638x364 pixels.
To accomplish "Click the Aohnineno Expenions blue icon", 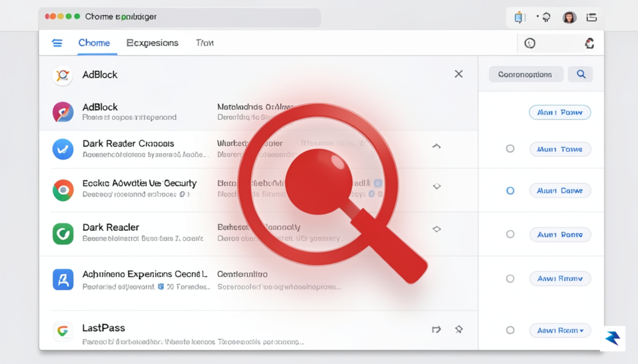I will tap(63, 279).
